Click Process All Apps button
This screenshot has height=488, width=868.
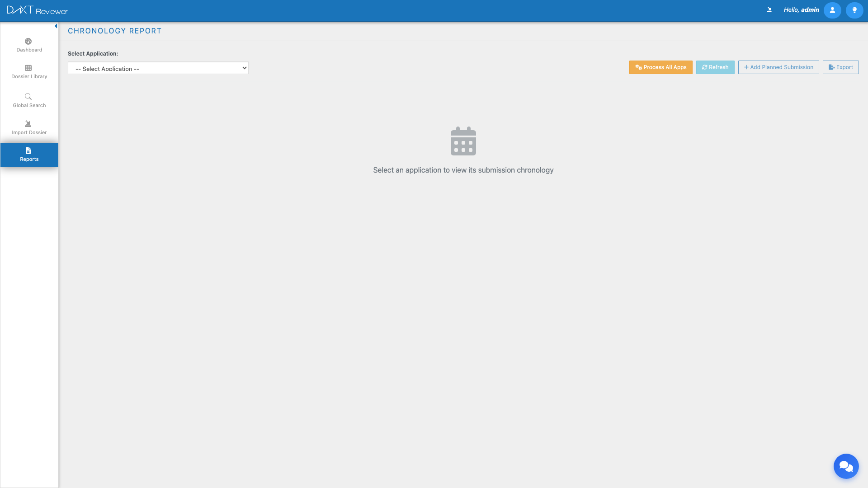[660, 67]
